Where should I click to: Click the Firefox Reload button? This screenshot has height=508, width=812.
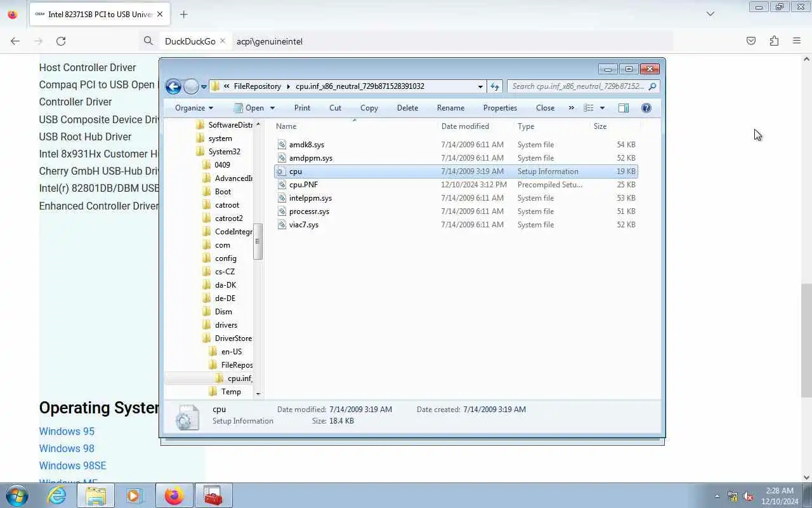click(61, 41)
